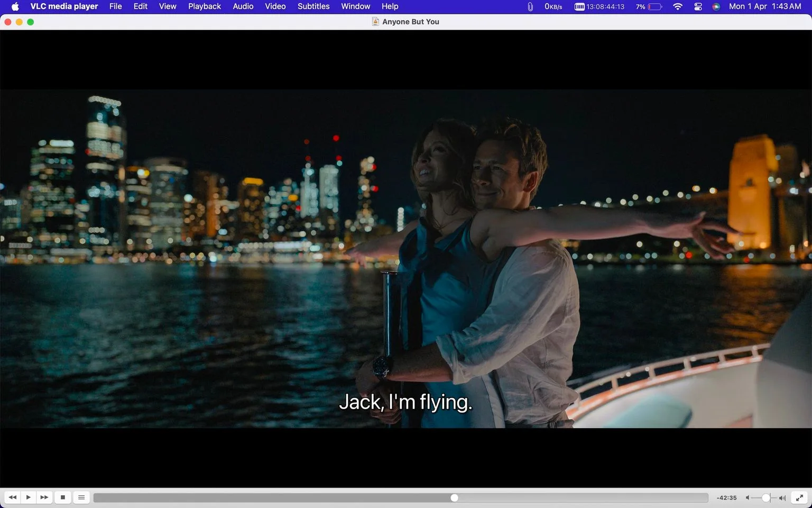Click the volume slider knob
Viewport: 812px width, 508px height.
coord(765,498)
